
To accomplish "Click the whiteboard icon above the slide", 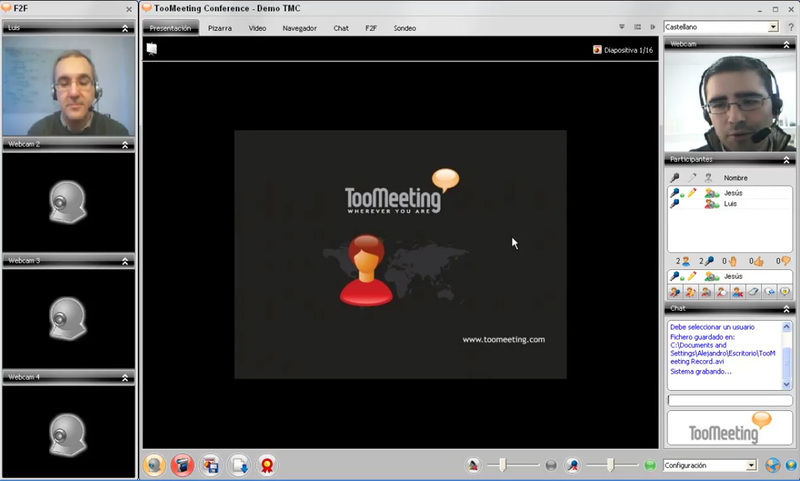I will pos(152,49).
